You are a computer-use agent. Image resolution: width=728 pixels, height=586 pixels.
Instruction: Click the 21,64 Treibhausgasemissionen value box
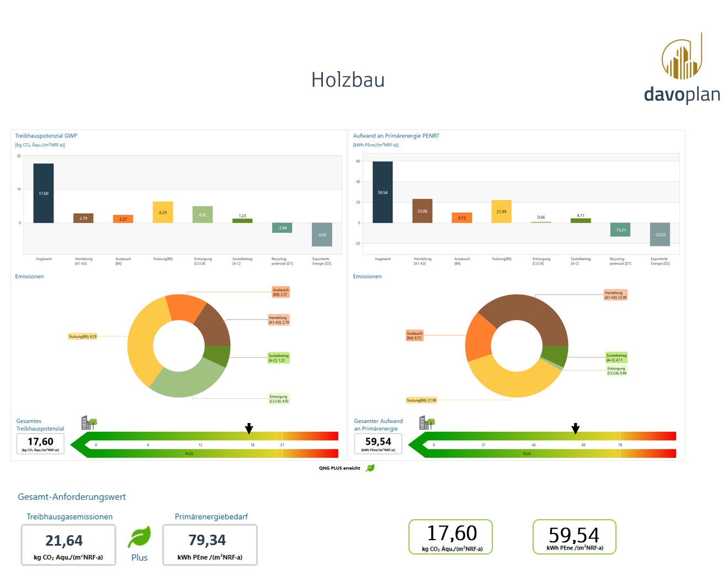pos(68,545)
